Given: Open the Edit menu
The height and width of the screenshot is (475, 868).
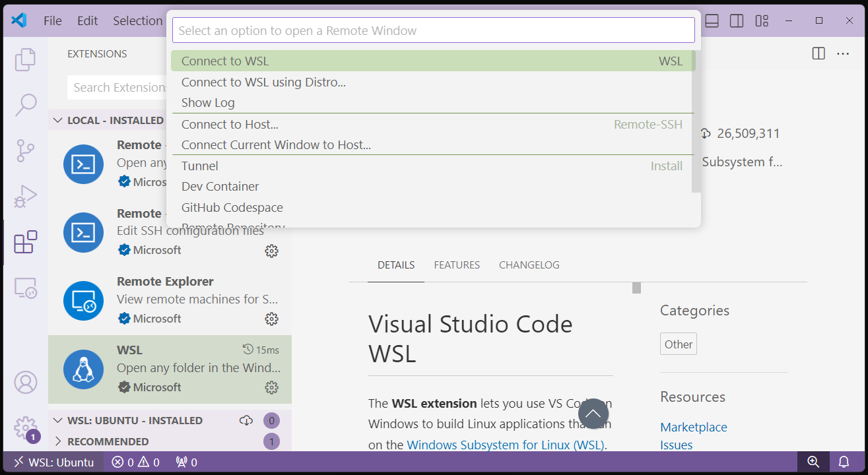Looking at the screenshot, I should [87, 20].
